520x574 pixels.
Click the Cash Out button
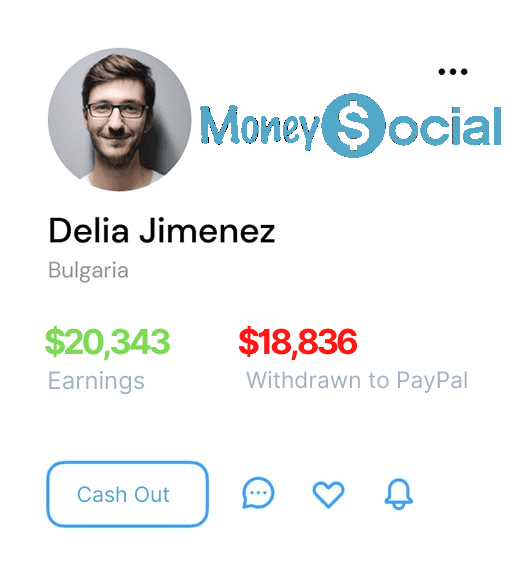tap(127, 494)
